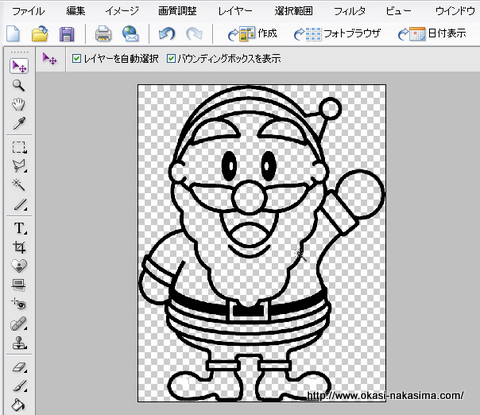This screenshot has width=480, height=415.
Task: Select the Eraser tool
Action: [x=20, y=367]
